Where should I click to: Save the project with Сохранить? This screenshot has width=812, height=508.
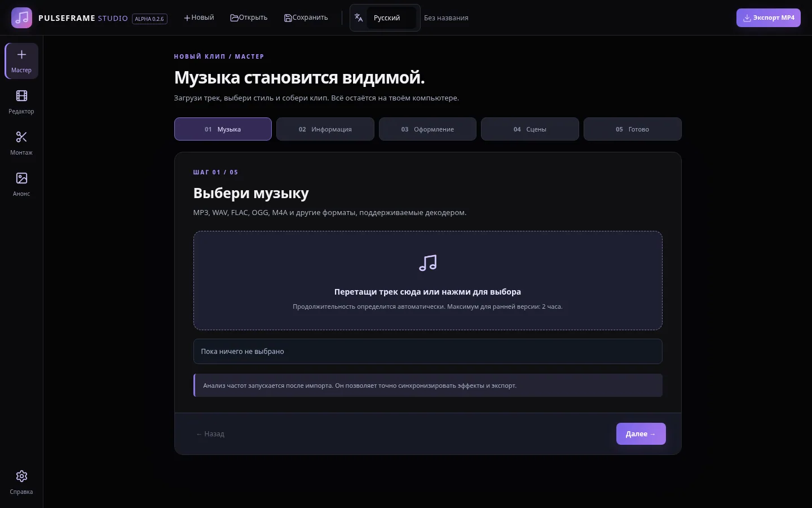[306, 17]
